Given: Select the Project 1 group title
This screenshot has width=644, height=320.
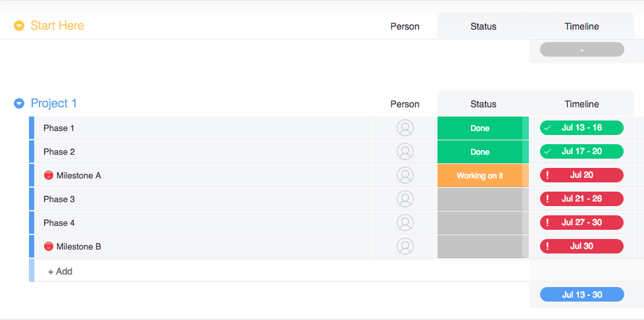Looking at the screenshot, I should (x=54, y=103).
